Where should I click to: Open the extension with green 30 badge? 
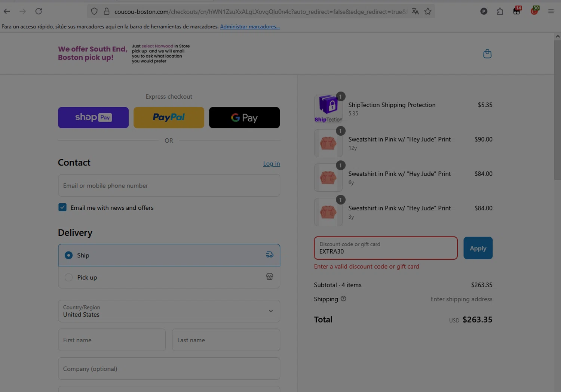pos(534,11)
